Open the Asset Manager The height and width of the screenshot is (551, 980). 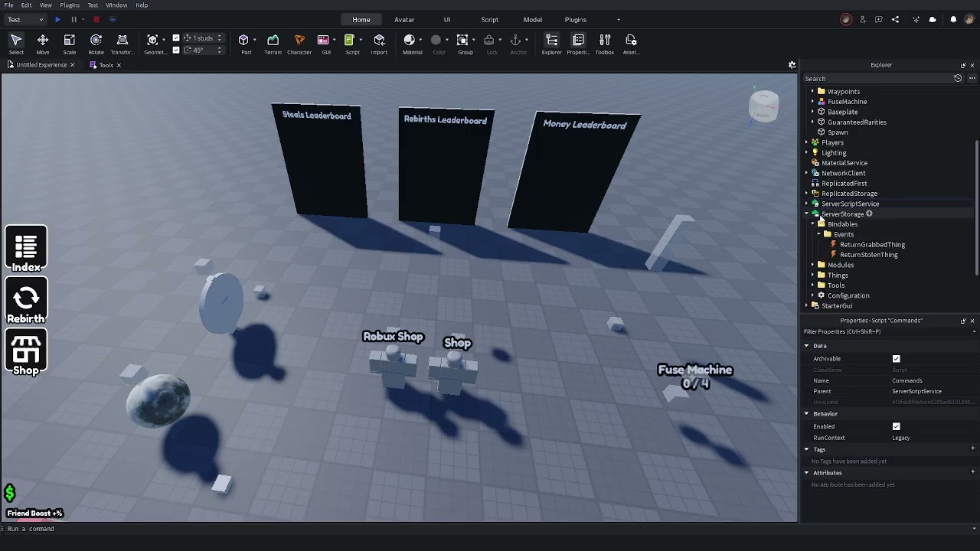point(631,44)
